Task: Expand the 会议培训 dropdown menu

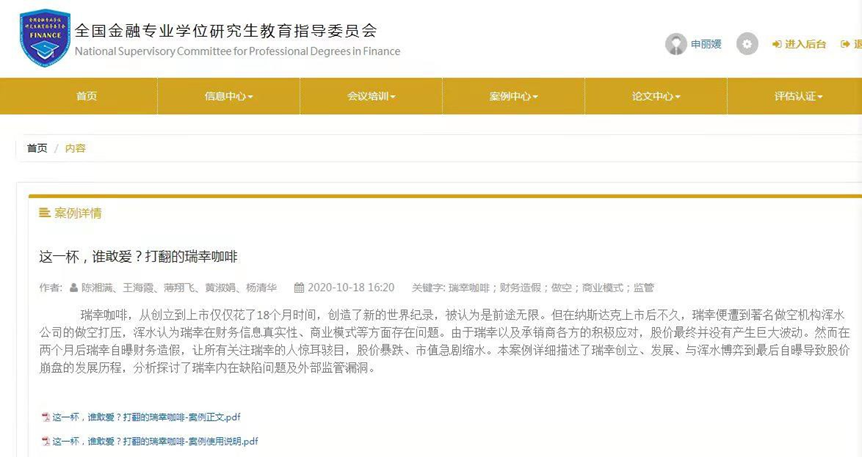Action: tap(371, 96)
